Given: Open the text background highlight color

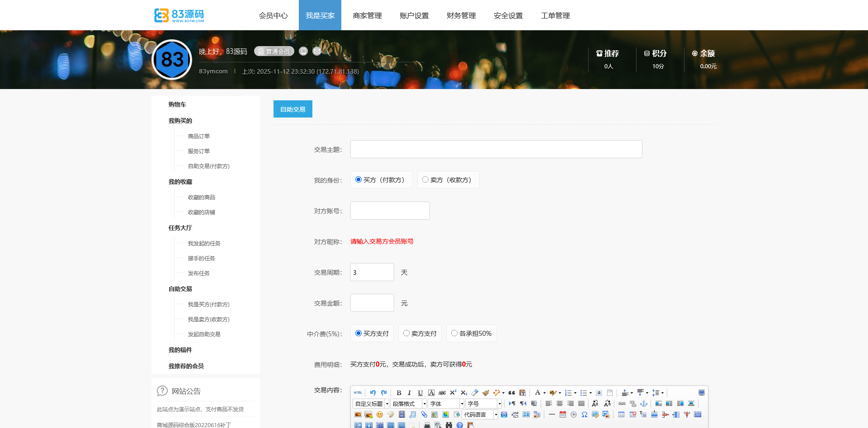Looking at the screenshot, I should [x=552, y=393].
